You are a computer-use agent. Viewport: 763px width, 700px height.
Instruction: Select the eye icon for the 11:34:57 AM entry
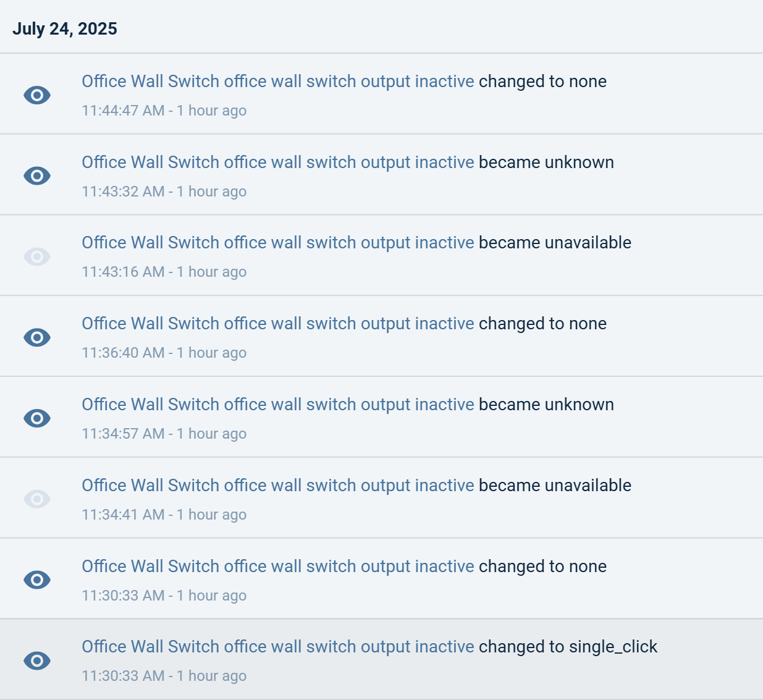point(37,418)
